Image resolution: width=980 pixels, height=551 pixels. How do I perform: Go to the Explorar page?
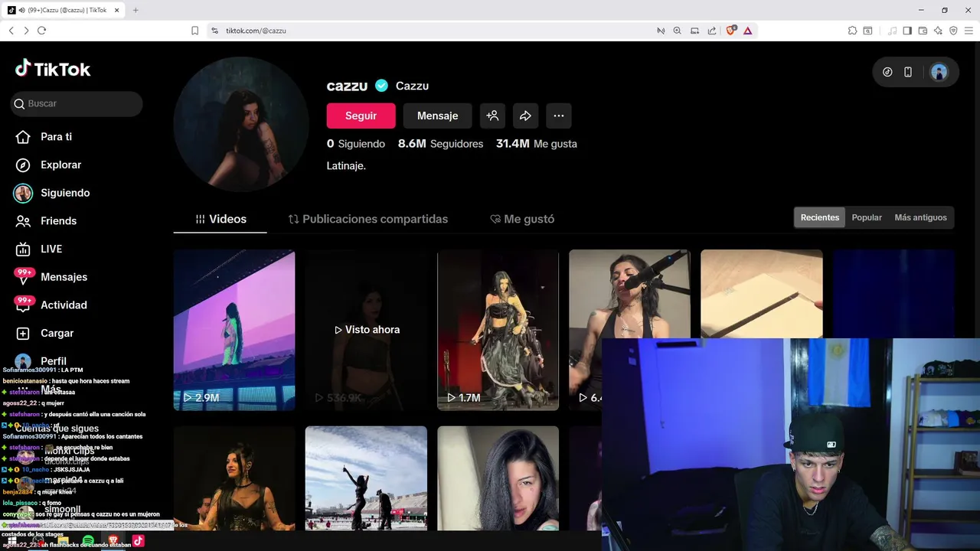point(48,165)
